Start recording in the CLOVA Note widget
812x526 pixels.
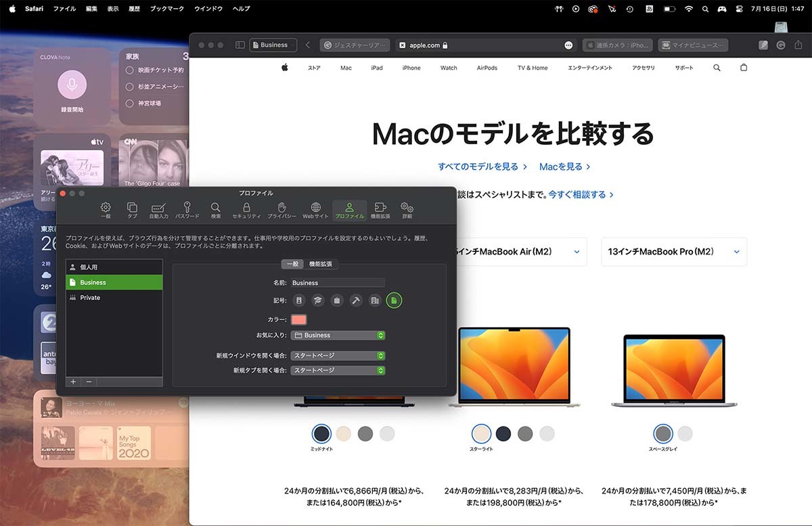72,85
